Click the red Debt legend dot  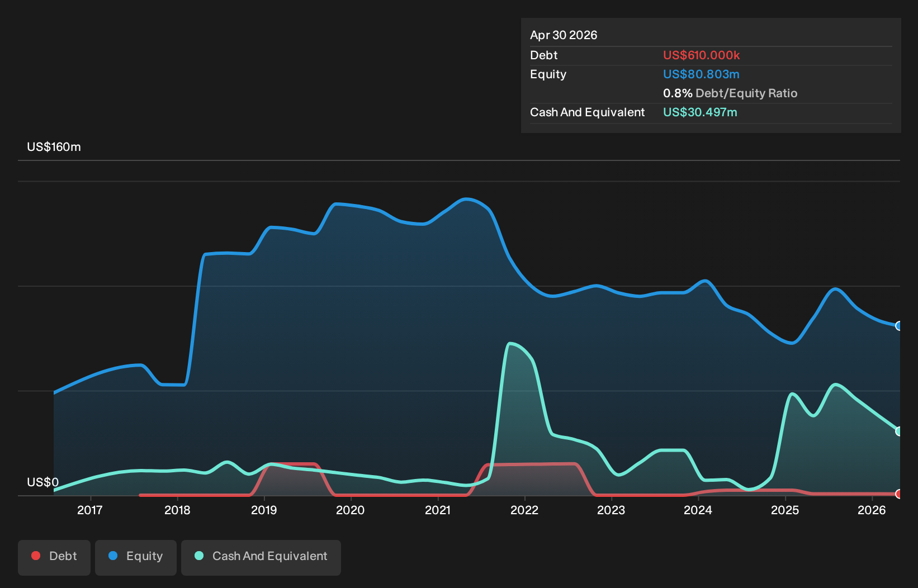click(x=36, y=556)
